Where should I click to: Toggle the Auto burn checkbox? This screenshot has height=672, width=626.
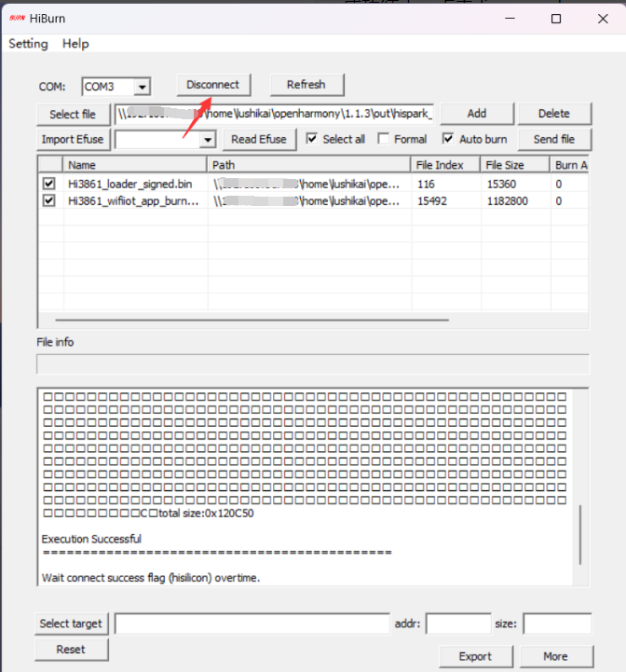448,139
